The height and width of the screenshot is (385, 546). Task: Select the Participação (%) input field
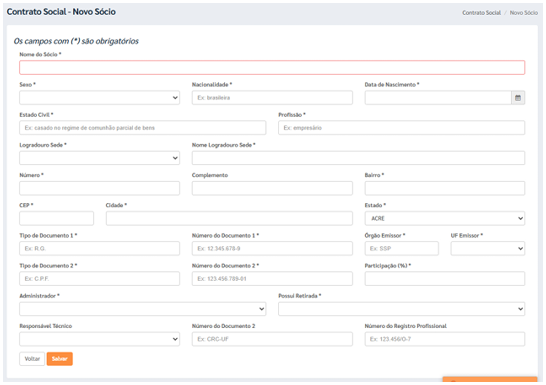445,279
